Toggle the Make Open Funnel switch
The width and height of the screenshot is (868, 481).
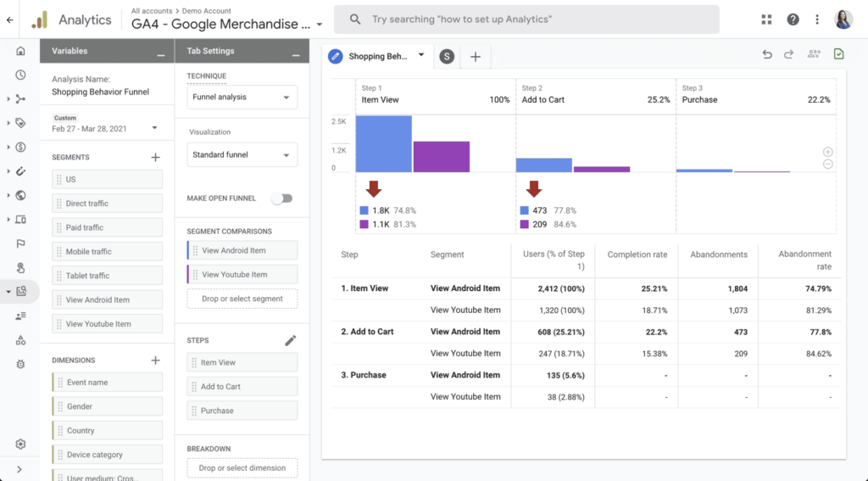pyautogui.click(x=282, y=199)
